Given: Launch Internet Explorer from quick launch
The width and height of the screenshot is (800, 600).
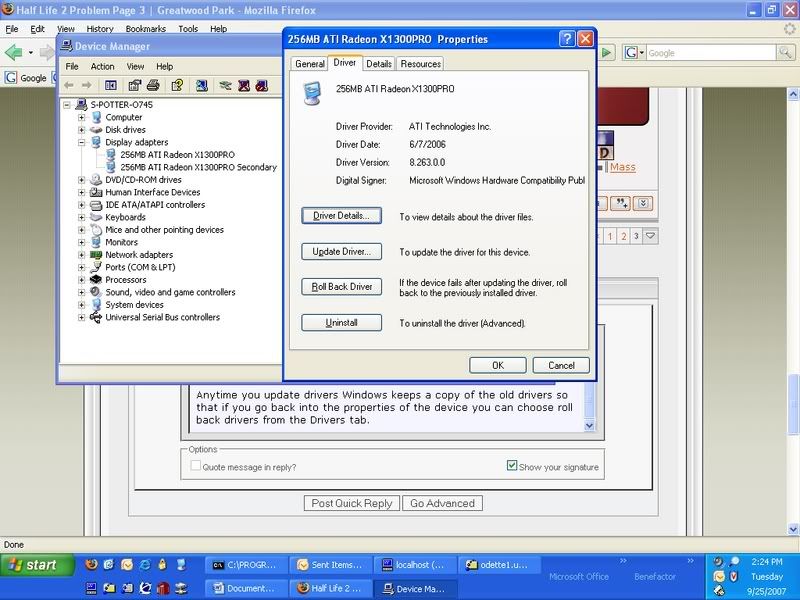Looking at the screenshot, I should point(145,564).
